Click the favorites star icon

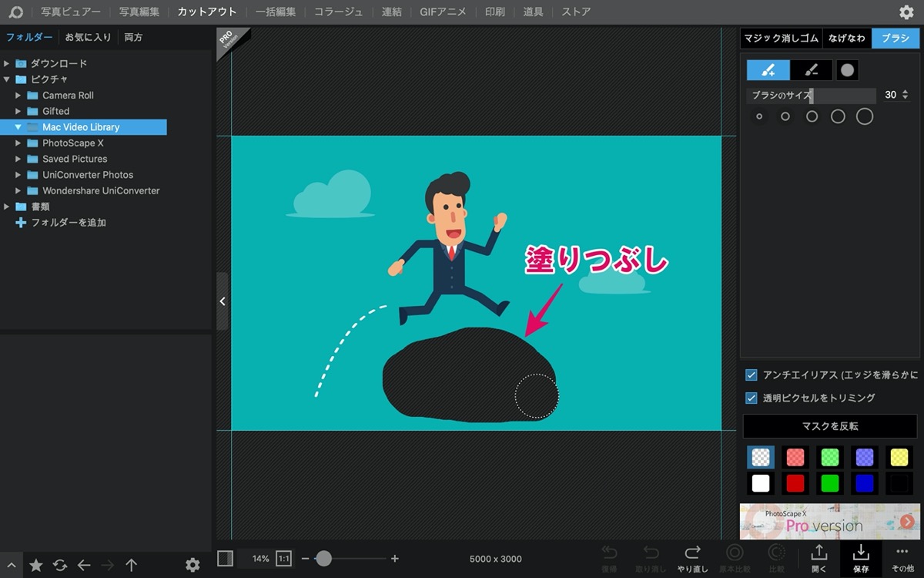[x=36, y=565]
